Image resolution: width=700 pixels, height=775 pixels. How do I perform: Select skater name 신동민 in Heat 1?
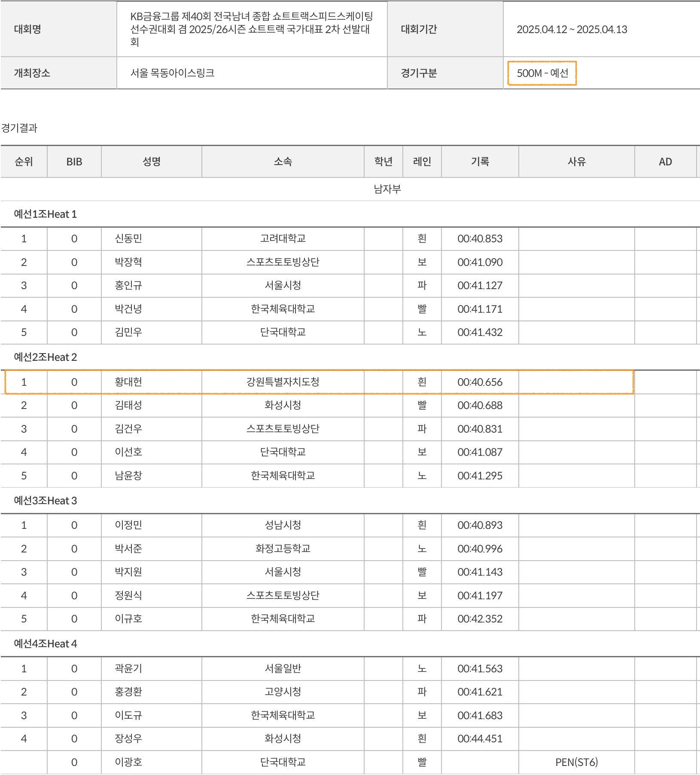(128, 238)
